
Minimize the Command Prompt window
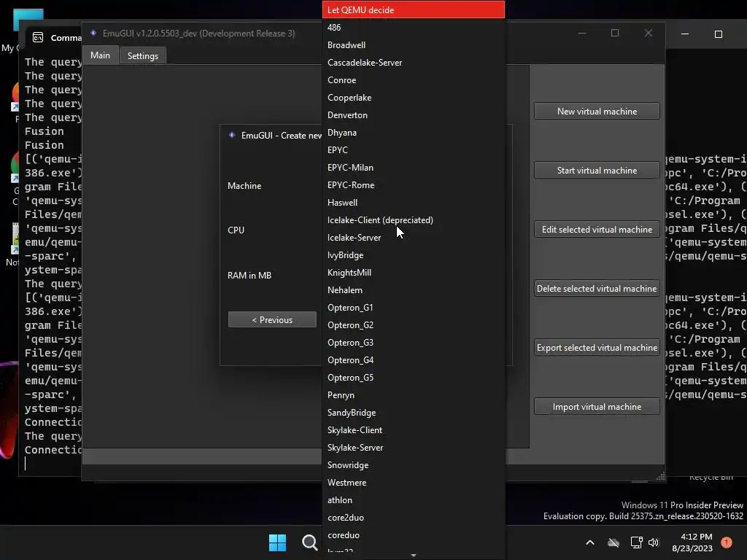click(x=685, y=34)
